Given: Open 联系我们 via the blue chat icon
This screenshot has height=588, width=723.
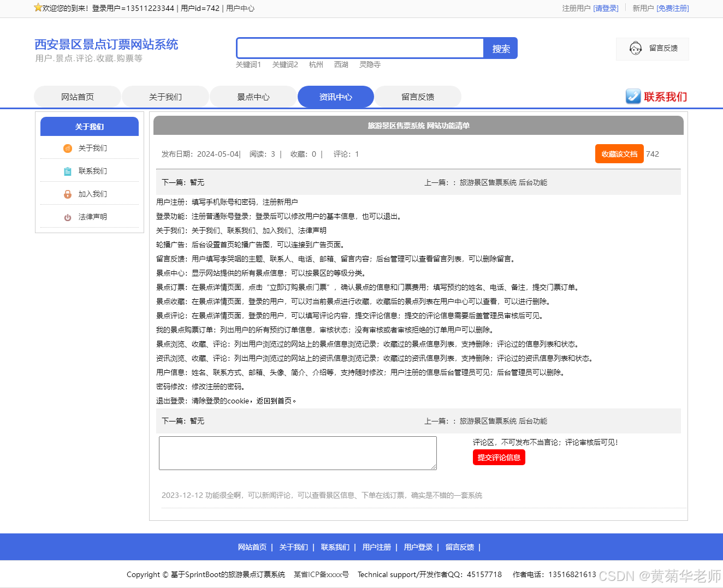Looking at the screenshot, I should click(x=633, y=96).
